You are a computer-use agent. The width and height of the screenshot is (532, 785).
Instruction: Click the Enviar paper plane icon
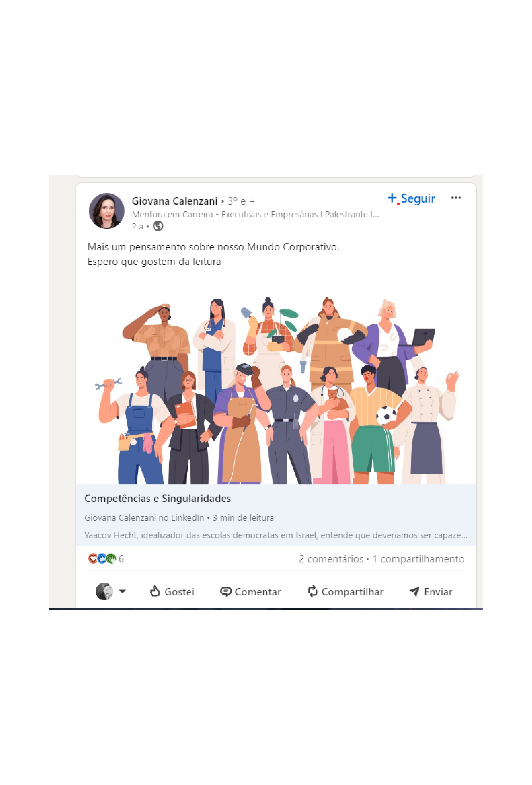pos(414,592)
